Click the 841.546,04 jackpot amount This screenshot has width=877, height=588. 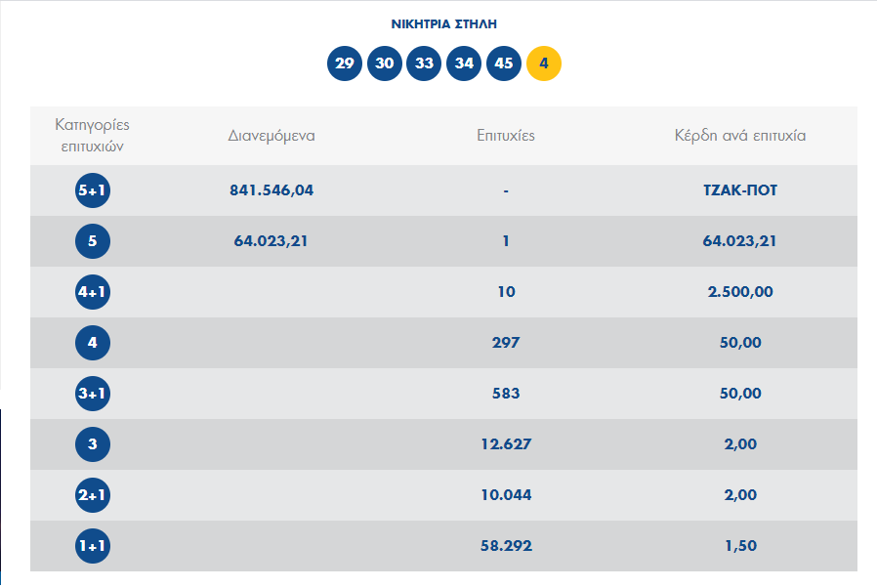271,190
